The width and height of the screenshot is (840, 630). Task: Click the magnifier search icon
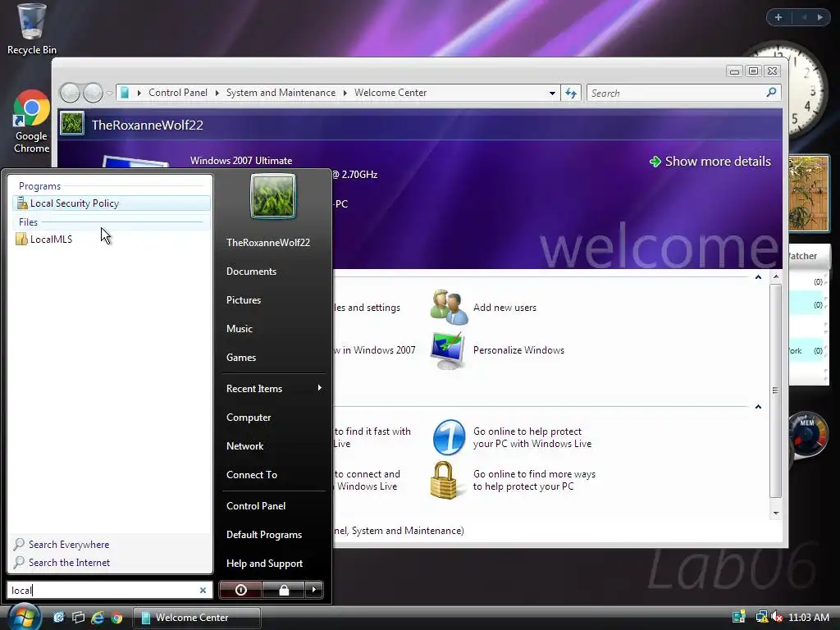771,93
